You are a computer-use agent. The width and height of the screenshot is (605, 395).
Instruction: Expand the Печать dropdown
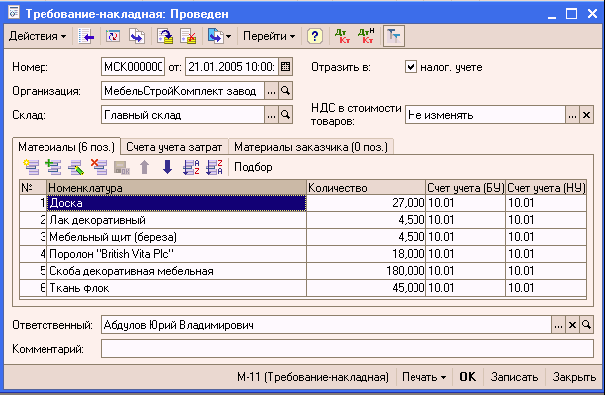[424, 377]
